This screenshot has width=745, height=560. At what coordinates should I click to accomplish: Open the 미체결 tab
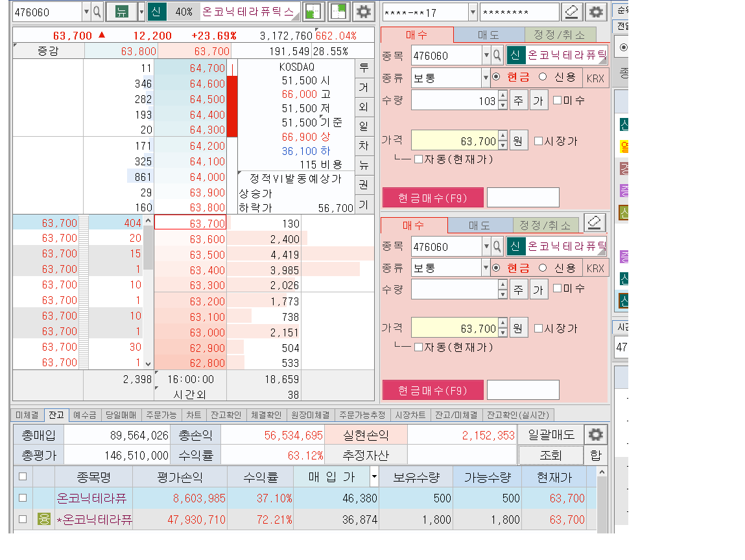coord(27,415)
